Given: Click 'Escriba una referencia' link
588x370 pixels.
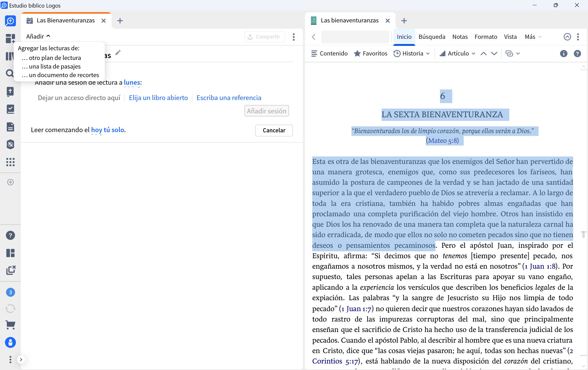Looking at the screenshot, I should [x=229, y=98].
